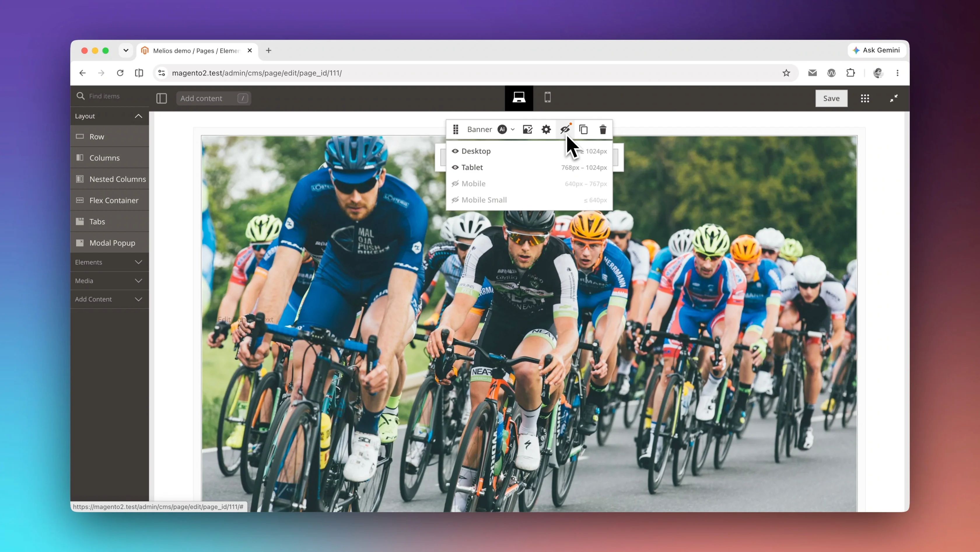Open a new browser tab
Viewport: 980px width, 552px height.
269,50
